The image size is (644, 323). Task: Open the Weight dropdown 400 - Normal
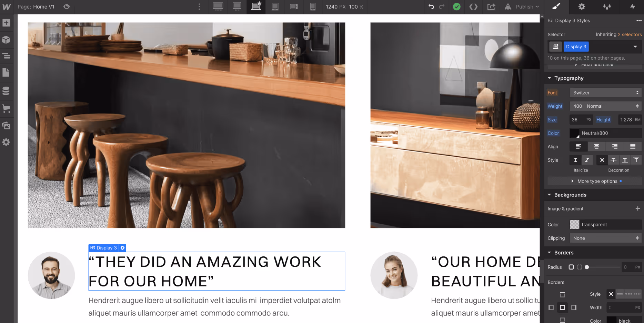pyautogui.click(x=605, y=106)
